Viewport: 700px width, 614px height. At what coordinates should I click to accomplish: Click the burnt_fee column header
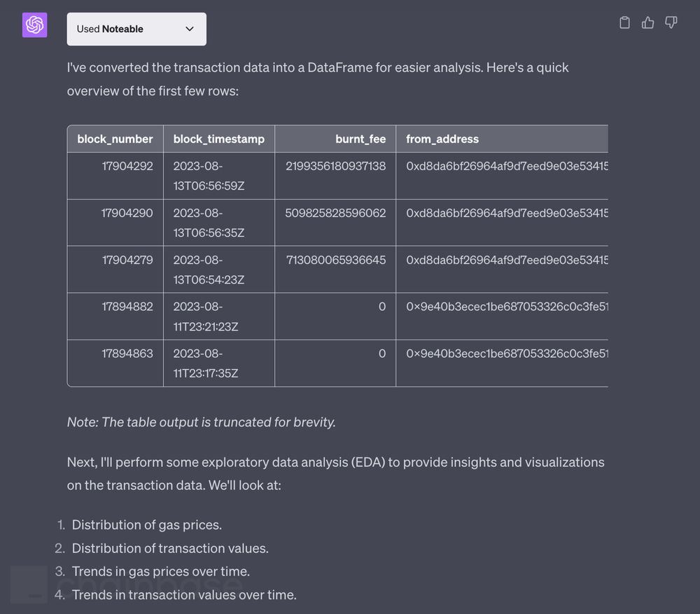(x=360, y=139)
